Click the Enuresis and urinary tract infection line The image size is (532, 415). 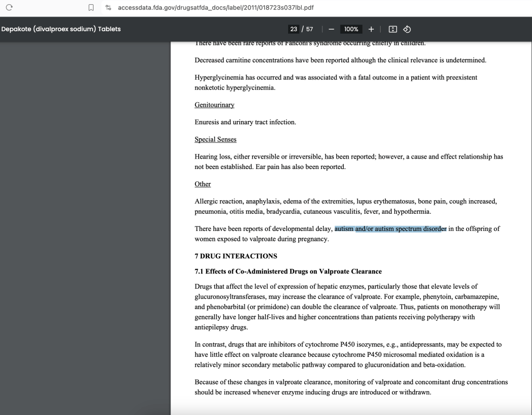245,122
